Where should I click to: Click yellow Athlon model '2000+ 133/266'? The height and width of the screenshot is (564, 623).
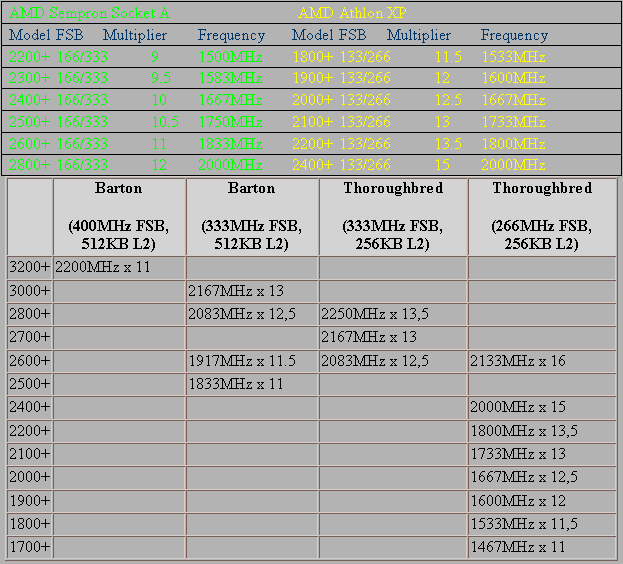point(342,100)
